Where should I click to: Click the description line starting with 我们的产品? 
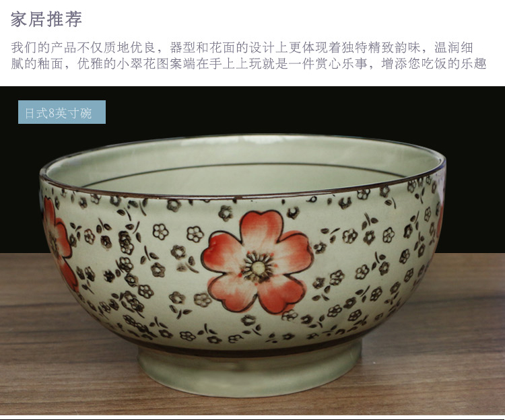(242, 48)
